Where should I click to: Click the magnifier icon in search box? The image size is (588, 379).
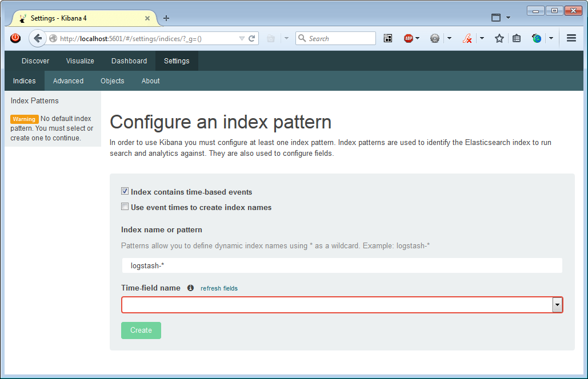tap(302, 38)
